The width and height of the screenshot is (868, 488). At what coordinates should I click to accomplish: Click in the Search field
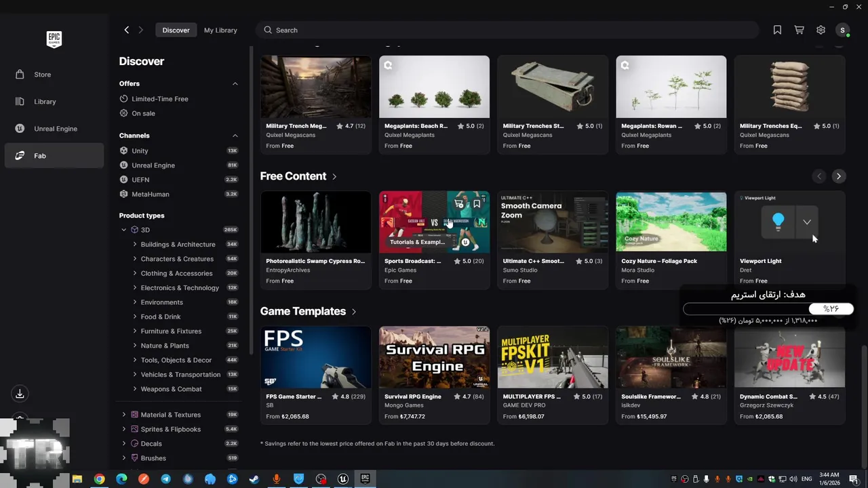[x=507, y=30]
